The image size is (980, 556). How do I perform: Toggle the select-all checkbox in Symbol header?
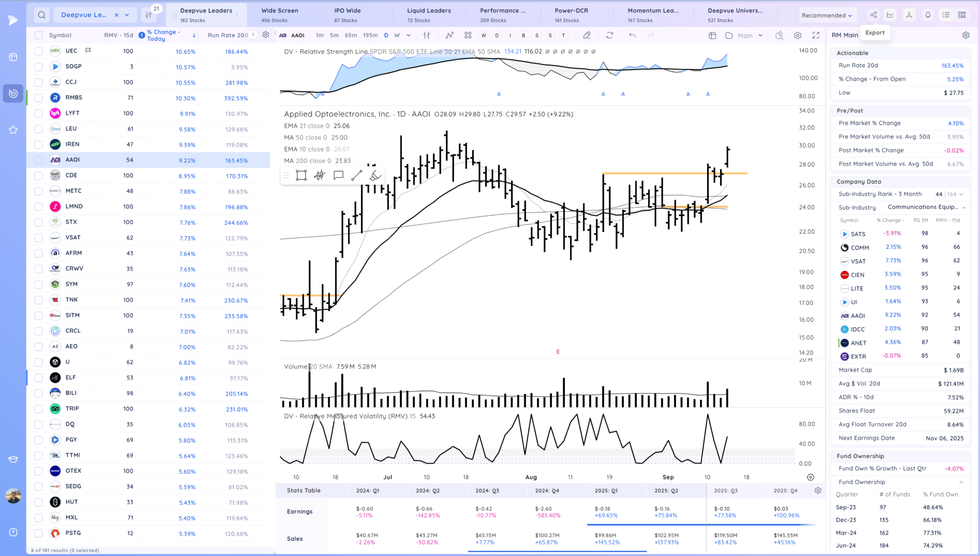(38, 35)
